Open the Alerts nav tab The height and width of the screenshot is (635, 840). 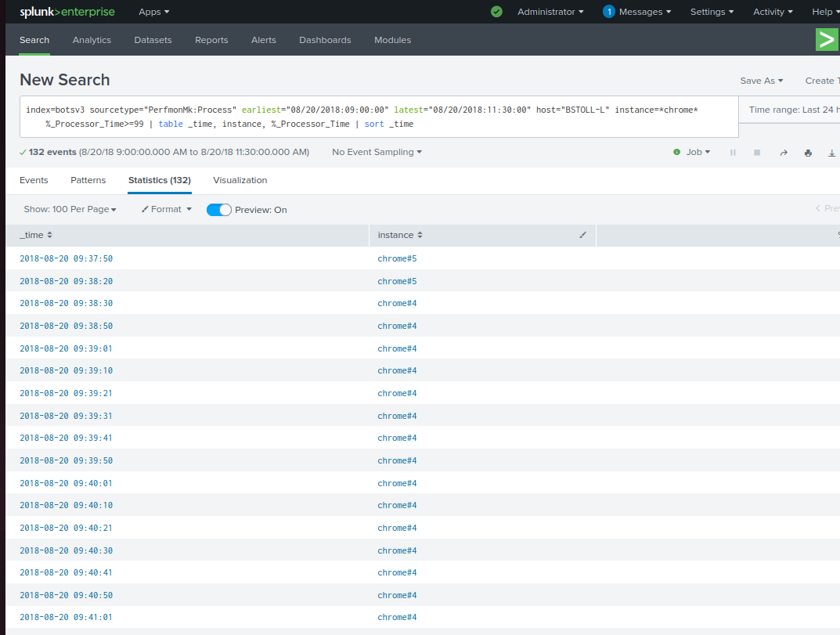(x=264, y=40)
